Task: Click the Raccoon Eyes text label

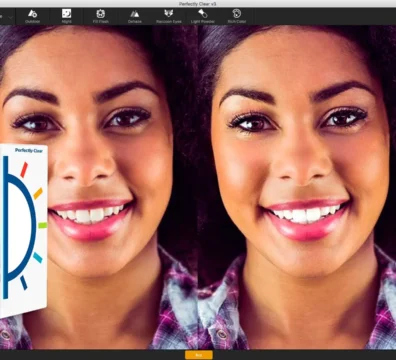Action: pos(169,22)
